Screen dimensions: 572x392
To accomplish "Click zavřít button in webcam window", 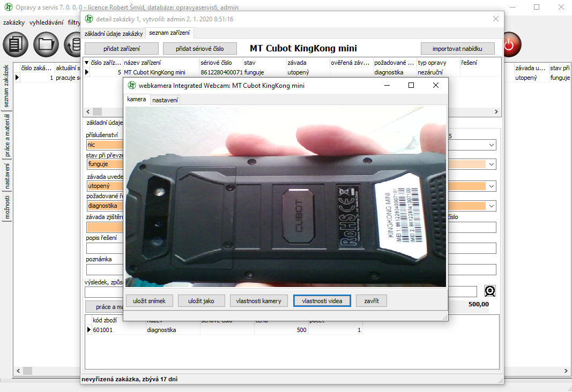I will pos(372,301).
